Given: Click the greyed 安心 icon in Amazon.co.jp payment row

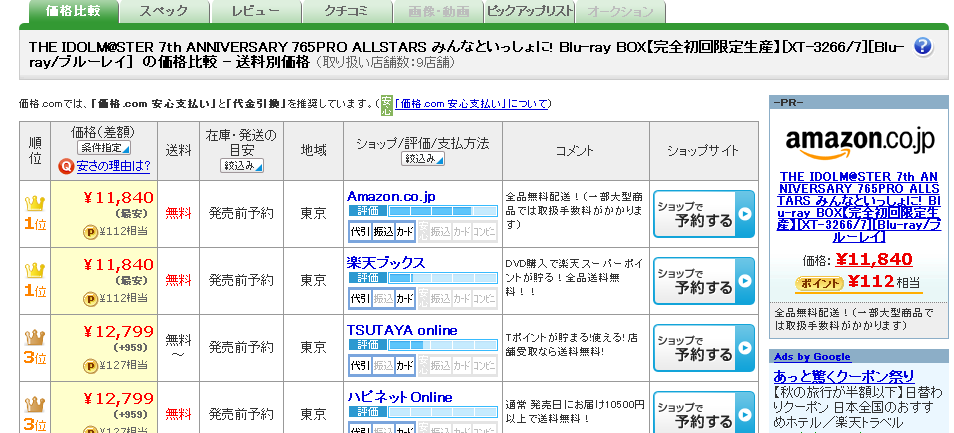Looking at the screenshot, I should (423, 231).
